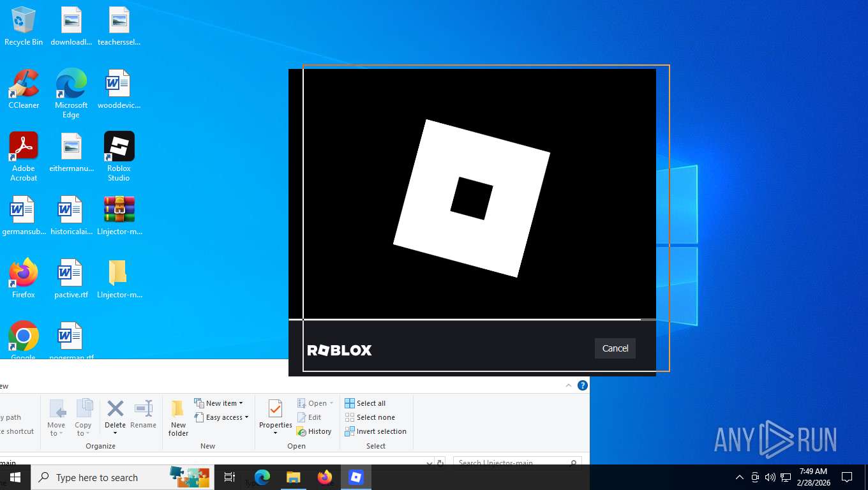Click Invert selection in ribbon

pos(375,431)
